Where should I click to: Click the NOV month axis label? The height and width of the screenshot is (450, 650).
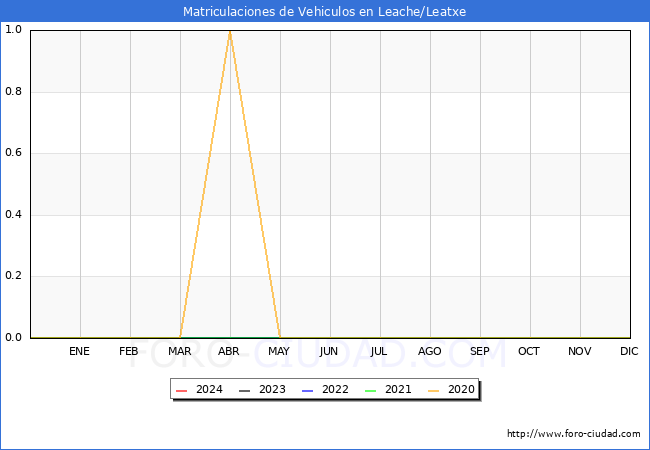[580, 351]
